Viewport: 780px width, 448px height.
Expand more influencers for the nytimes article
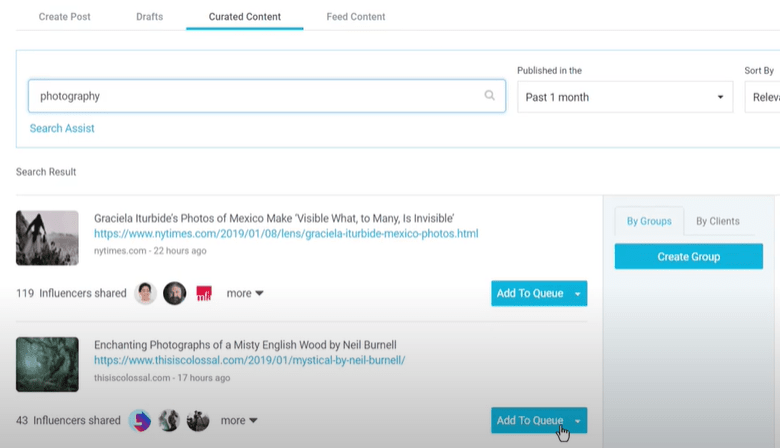point(245,293)
